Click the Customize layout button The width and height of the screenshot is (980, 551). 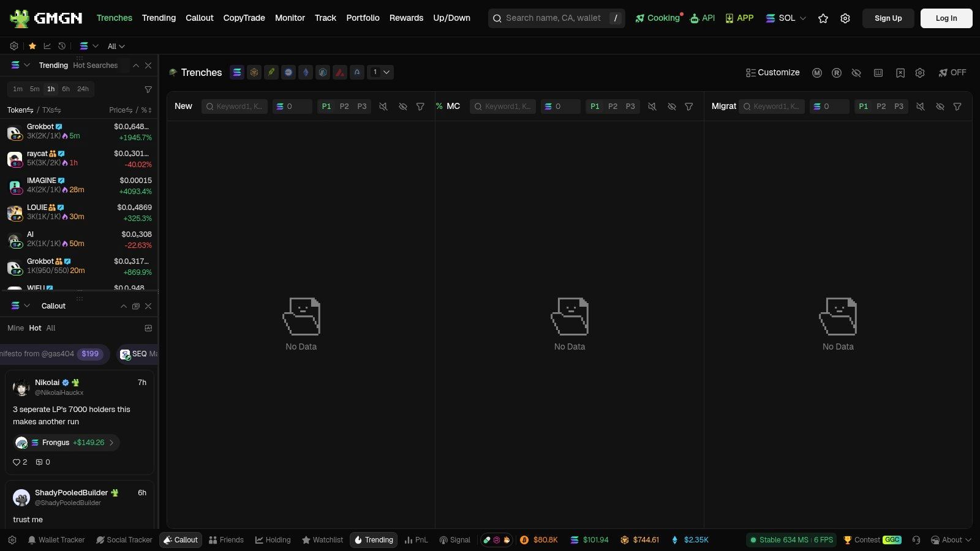coord(772,72)
